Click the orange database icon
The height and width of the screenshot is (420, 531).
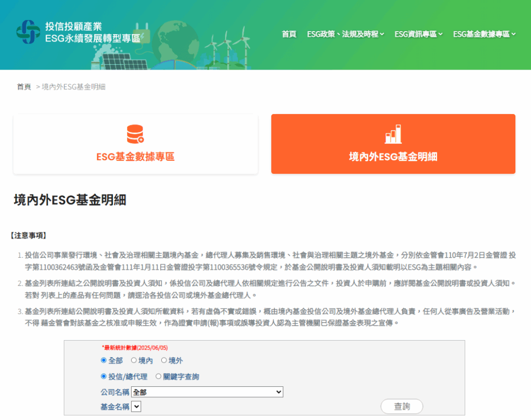[x=135, y=134]
